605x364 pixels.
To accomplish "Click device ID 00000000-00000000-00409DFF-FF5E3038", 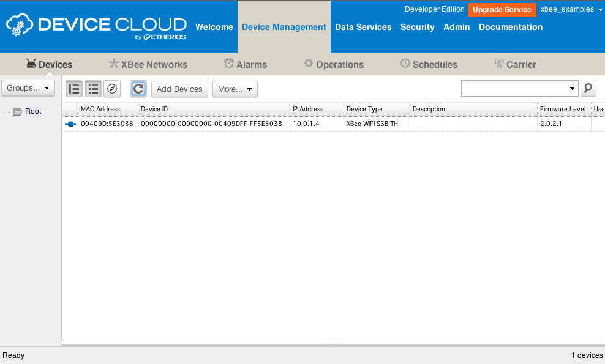I will coord(211,124).
